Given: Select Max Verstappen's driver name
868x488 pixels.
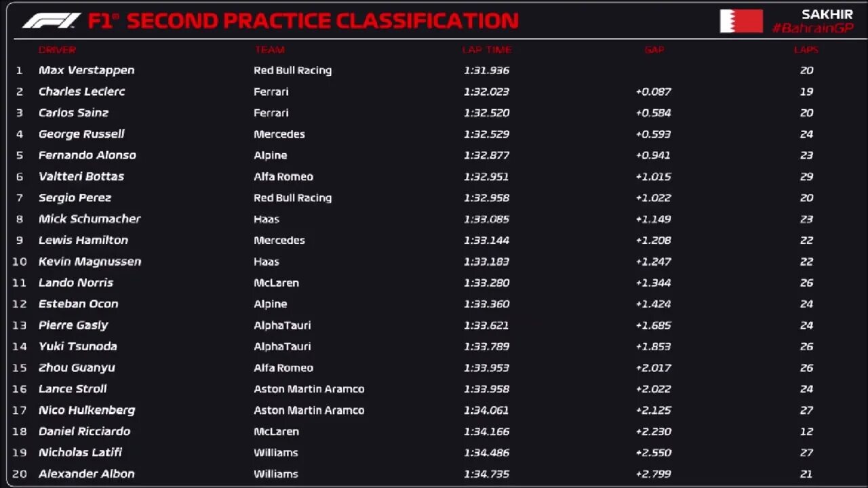Looking at the screenshot, I should (x=86, y=70).
